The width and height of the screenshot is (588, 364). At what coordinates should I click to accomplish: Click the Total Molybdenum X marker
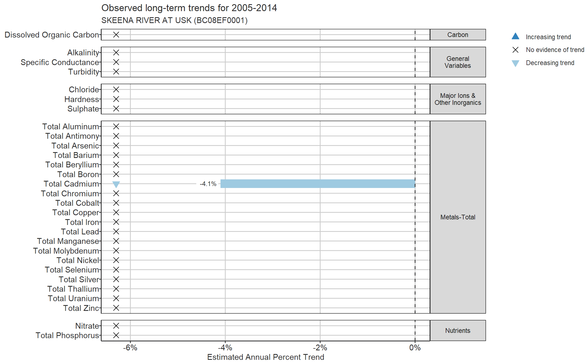pos(116,251)
